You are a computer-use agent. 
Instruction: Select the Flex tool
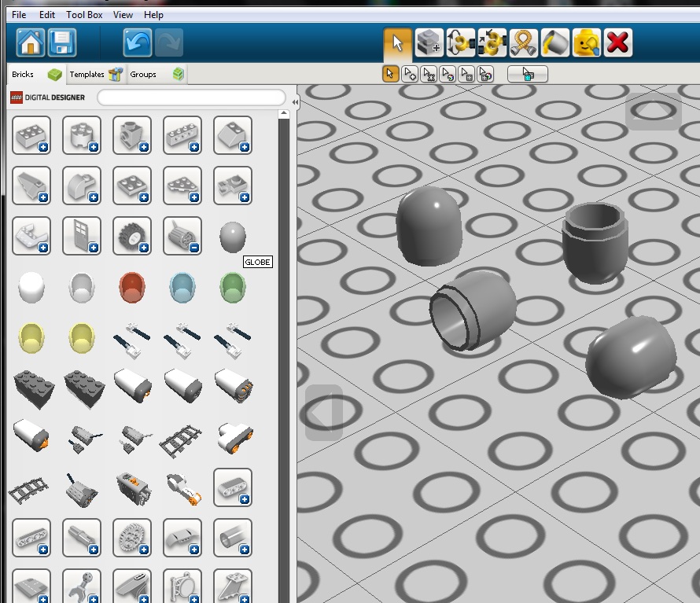pyautogui.click(x=523, y=43)
